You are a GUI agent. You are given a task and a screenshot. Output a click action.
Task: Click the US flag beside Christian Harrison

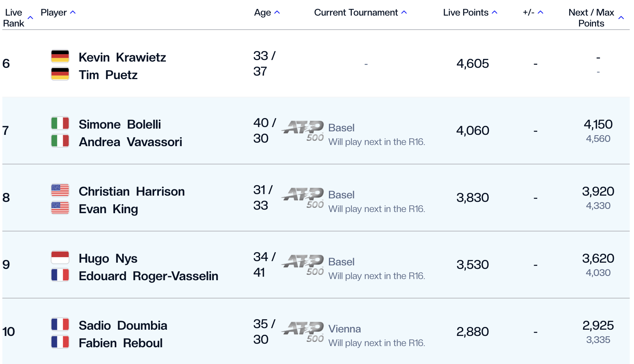(60, 191)
